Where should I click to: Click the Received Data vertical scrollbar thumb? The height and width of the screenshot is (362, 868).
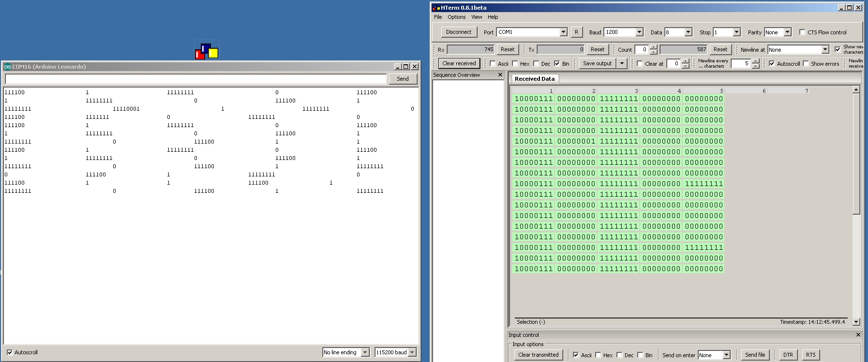[856, 154]
